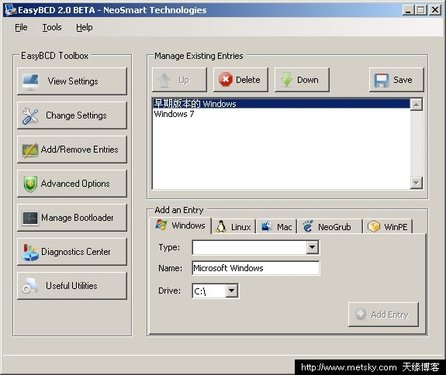Click the Add Entry button label
Viewport: 446px width, 375px height.
(389, 314)
